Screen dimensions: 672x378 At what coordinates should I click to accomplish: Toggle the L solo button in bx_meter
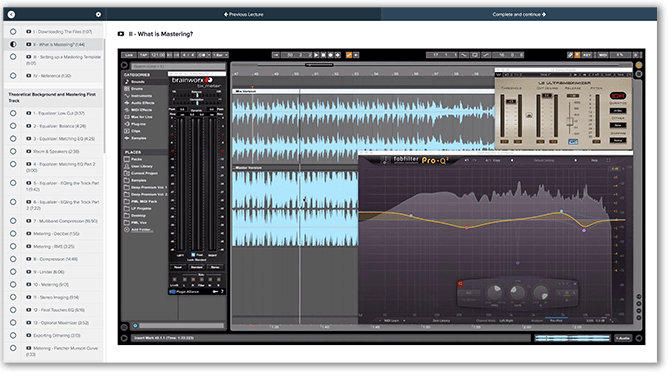pos(184,279)
